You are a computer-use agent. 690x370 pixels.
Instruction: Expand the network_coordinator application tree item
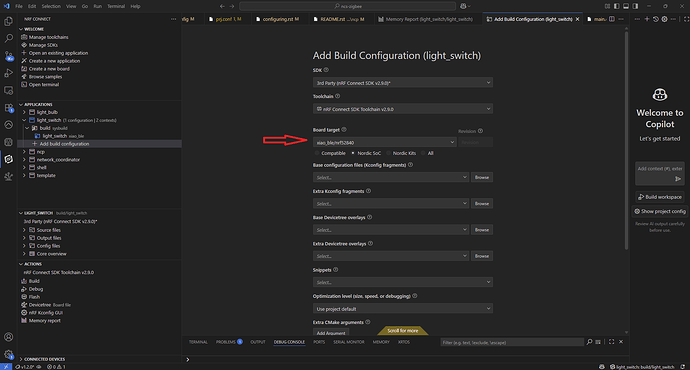(24, 160)
